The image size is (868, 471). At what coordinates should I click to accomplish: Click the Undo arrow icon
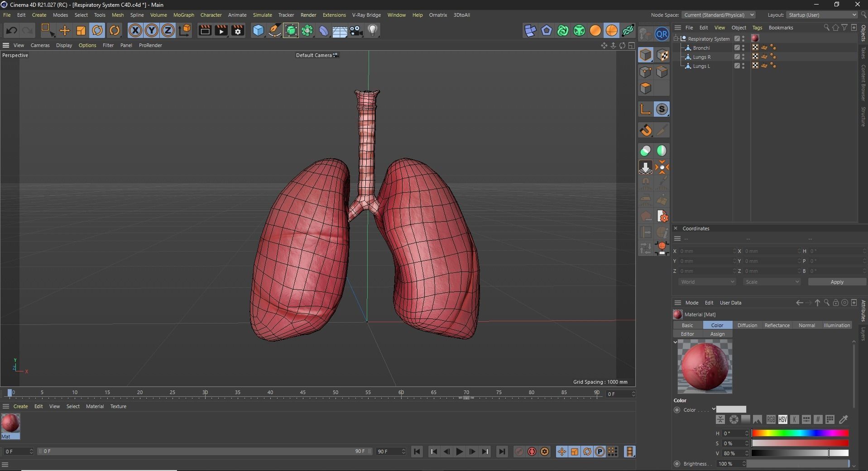click(x=12, y=31)
